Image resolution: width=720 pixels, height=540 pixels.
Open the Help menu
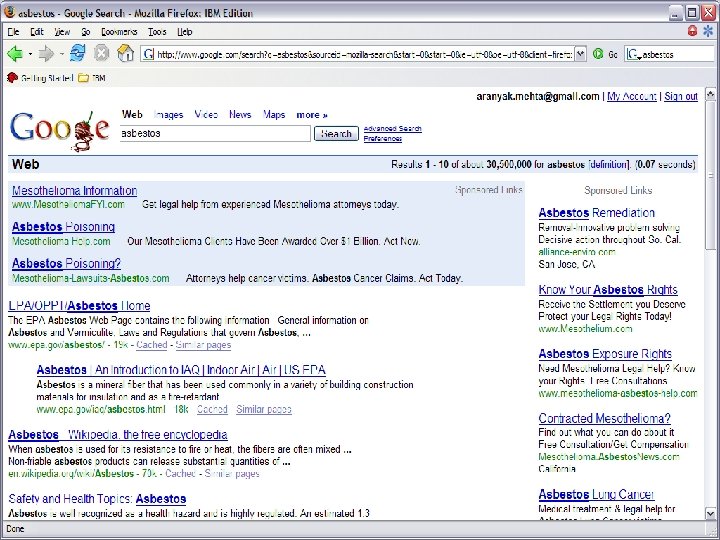click(185, 32)
